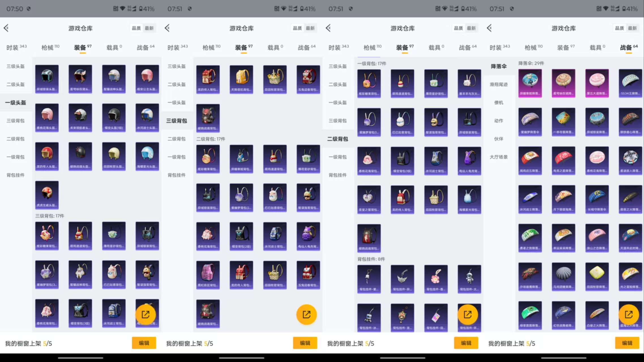Select the 龙的传人头盔 red helmet item
Image resolution: width=644 pixels, height=362 pixels.
coord(47,156)
